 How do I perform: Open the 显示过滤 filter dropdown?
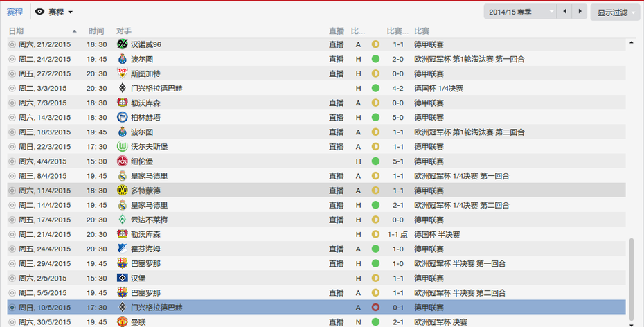pyautogui.click(x=615, y=12)
